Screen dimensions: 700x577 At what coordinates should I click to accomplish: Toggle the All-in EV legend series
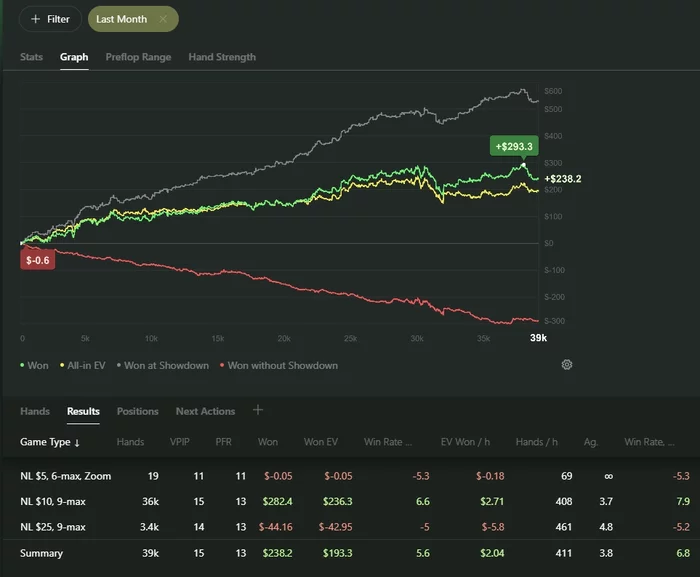click(83, 365)
